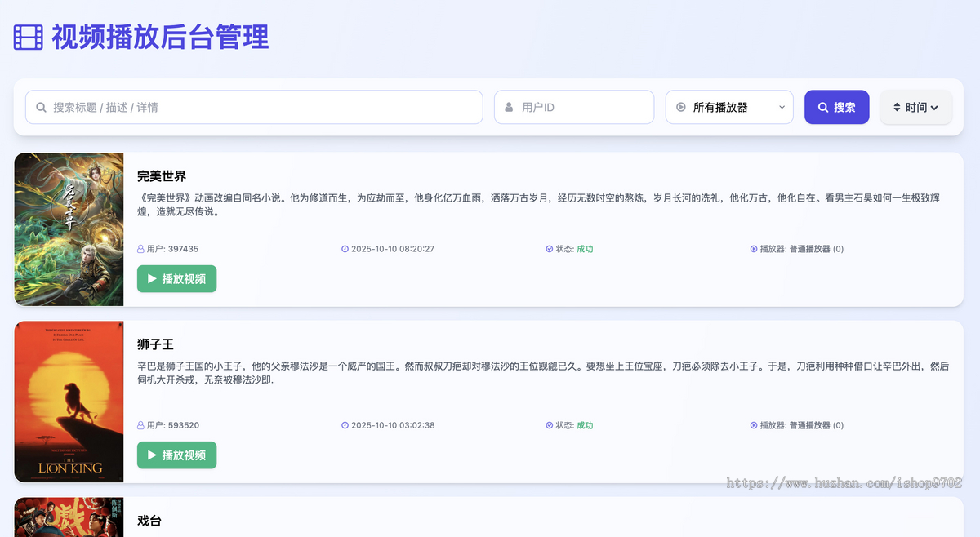The height and width of the screenshot is (537, 980).
Task: Click the timestamp 2025-10-10 03:02:38
Action: (x=393, y=425)
